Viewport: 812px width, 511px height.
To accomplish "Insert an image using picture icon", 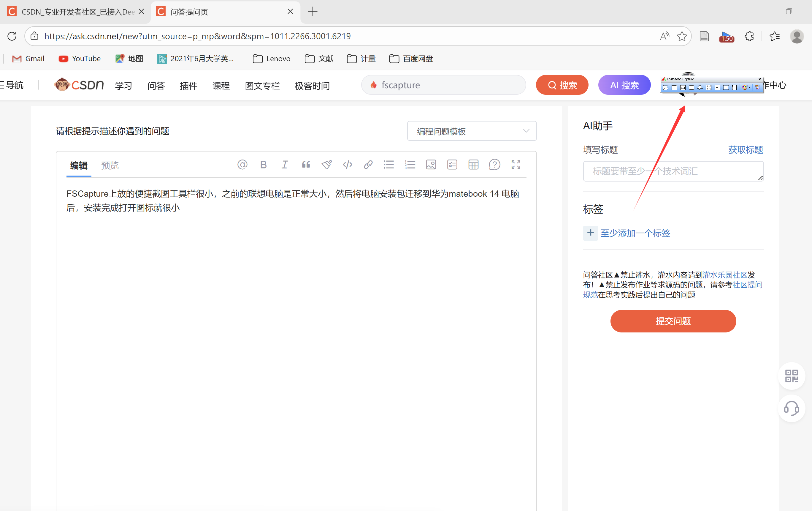I will click(x=431, y=165).
